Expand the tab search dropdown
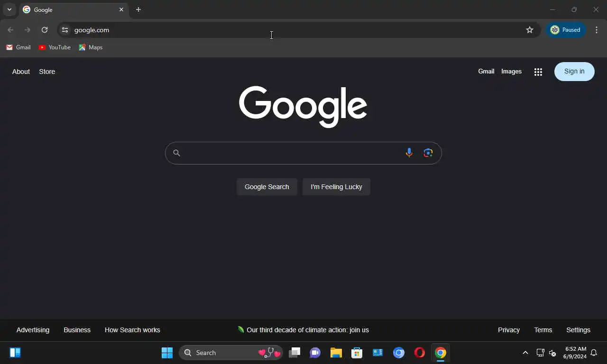This screenshot has width=607, height=364. click(9, 9)
